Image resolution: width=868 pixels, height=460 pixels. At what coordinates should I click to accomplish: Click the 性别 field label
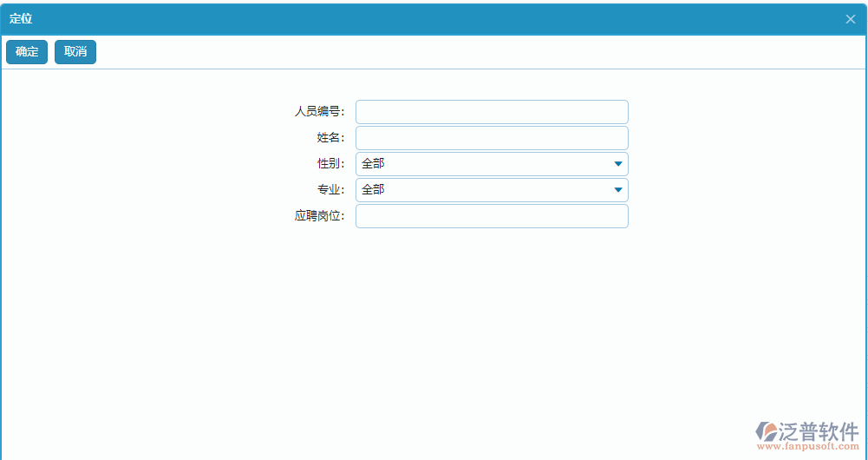coord(330,164)
